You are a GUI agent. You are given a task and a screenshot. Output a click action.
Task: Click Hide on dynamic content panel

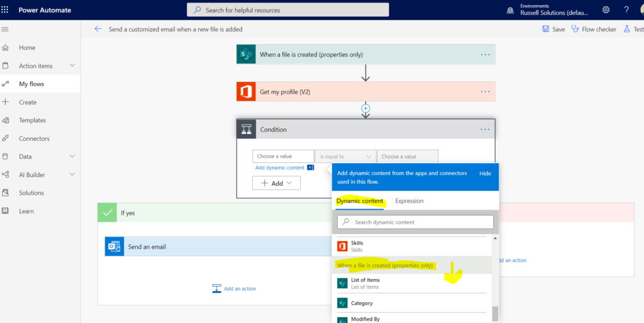click(485, 173)
